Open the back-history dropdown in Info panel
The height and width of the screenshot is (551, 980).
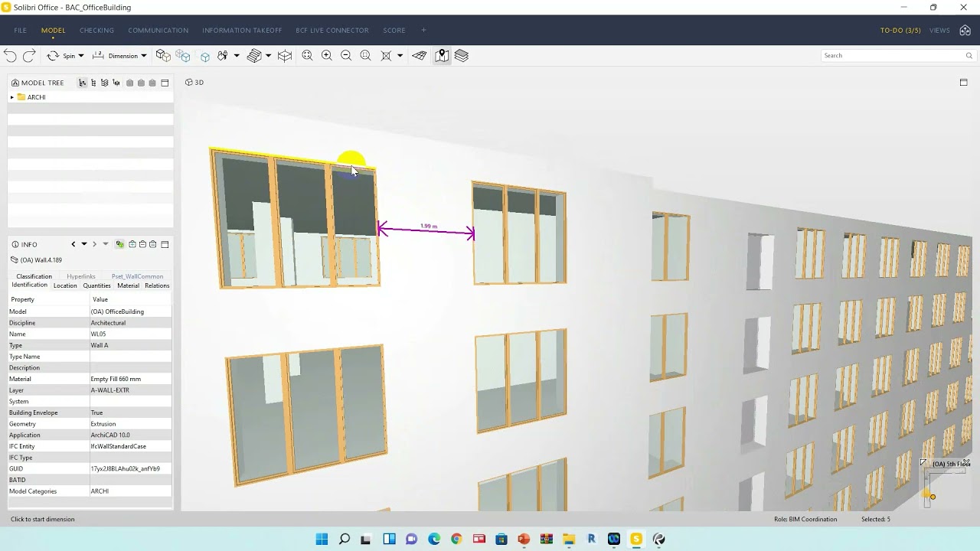coord(84,244)
